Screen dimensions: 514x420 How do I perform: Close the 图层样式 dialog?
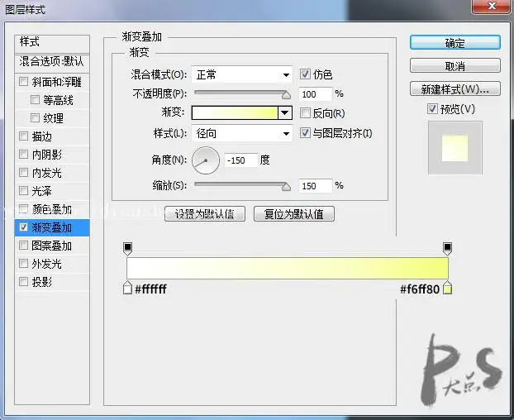point(491,6)
